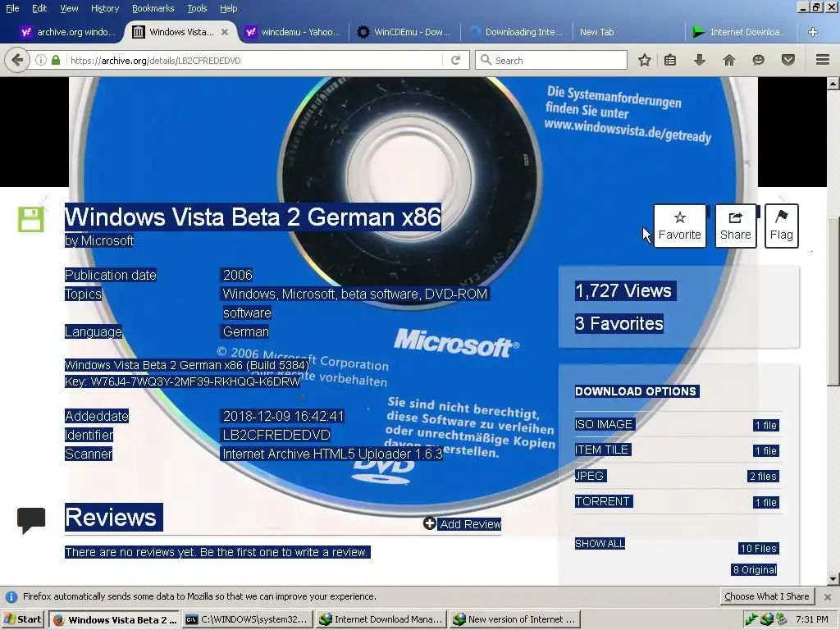This screenshot has height=630, width=840.
Task: Switch to Internet Downloa... tab
Action: pos(740,32)
